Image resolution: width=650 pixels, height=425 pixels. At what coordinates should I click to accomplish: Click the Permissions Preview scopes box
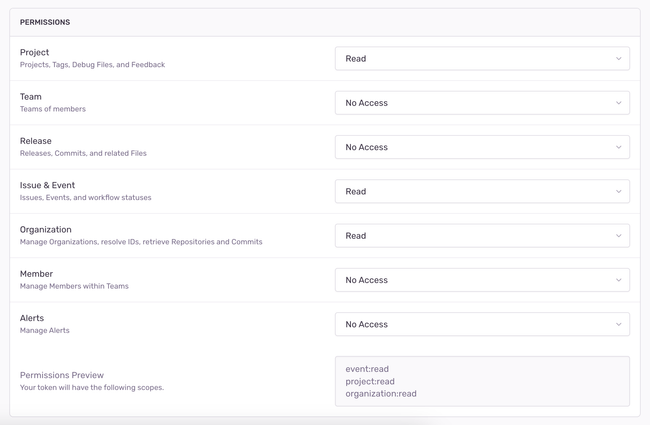coord(481,381)
